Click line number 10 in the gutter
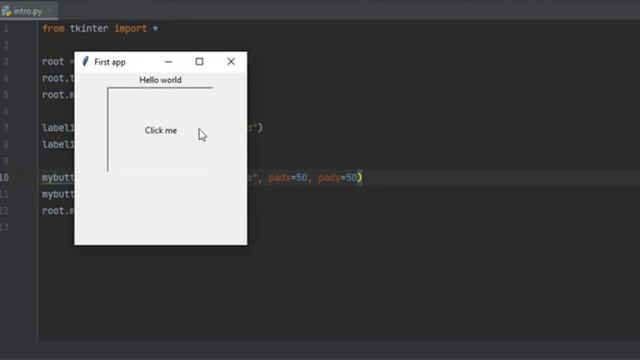The image size is (640, 360). click(4, 178)
